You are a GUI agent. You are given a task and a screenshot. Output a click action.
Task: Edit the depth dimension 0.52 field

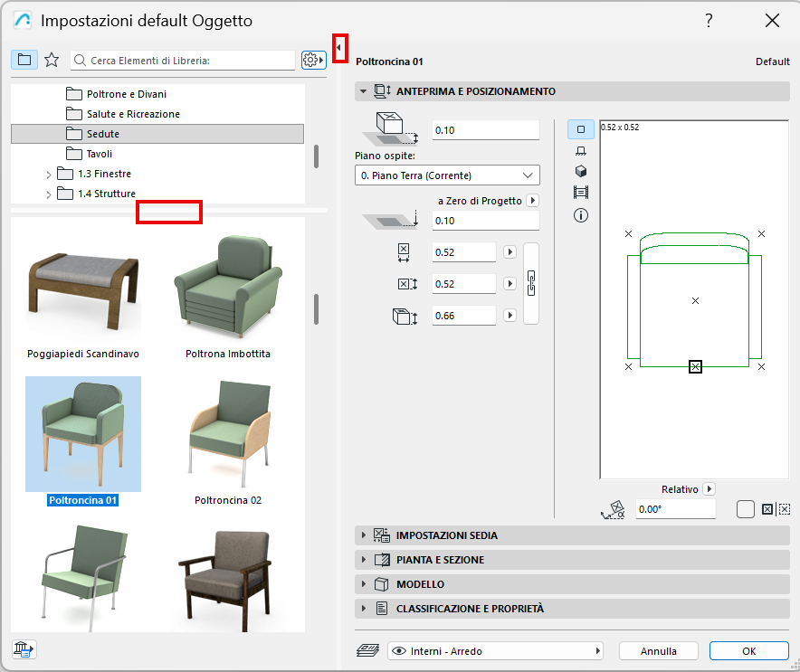coord(463,284)
